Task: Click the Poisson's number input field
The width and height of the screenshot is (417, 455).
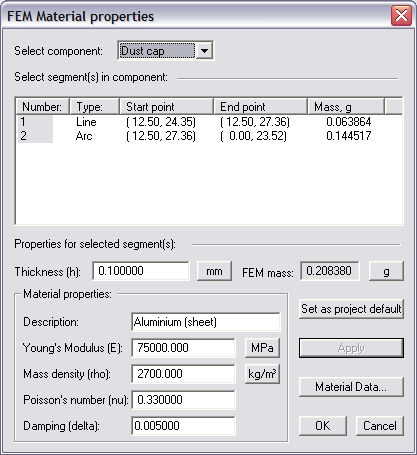Action: (x=183, y=400)
